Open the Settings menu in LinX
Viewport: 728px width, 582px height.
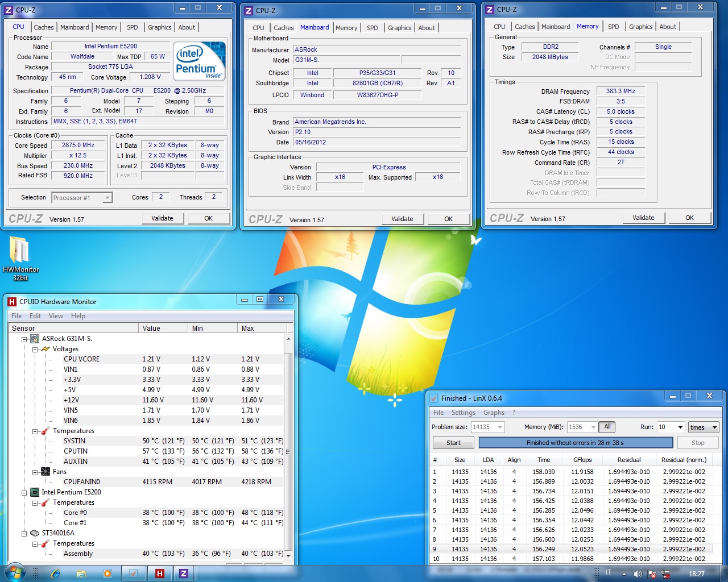tap(463, 413)
